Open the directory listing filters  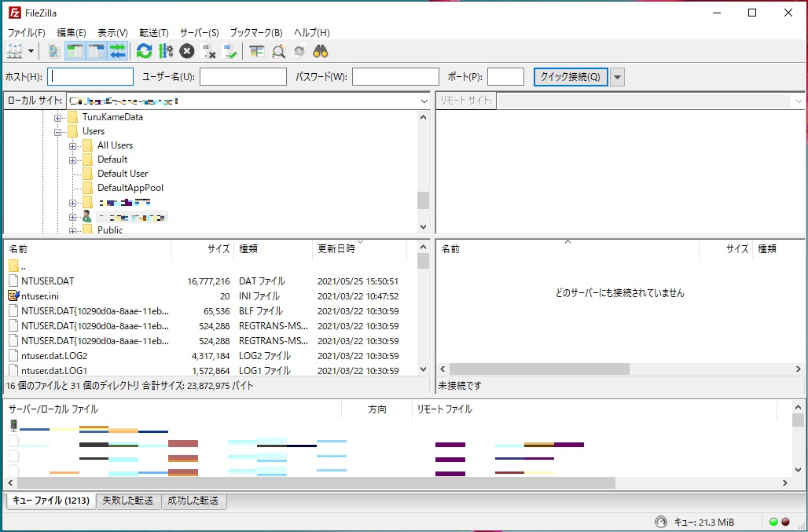256,52
